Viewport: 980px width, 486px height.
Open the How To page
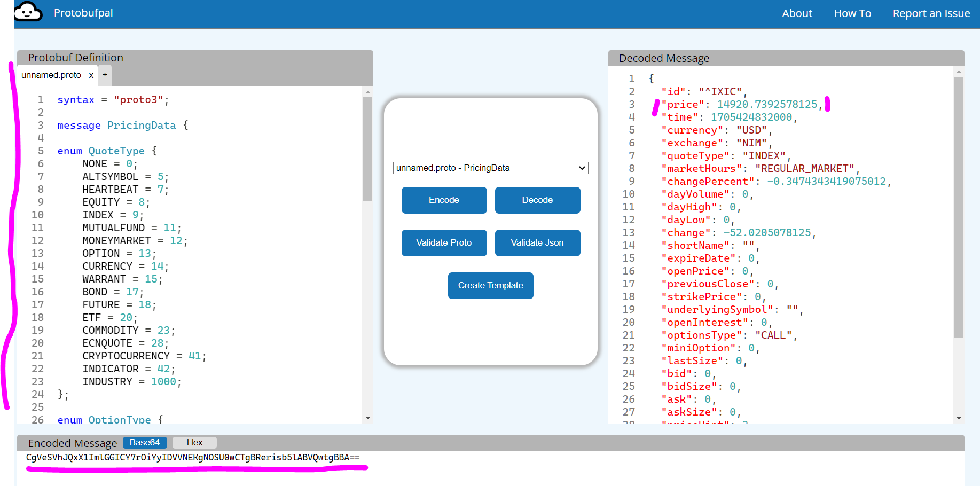(852, 13)
